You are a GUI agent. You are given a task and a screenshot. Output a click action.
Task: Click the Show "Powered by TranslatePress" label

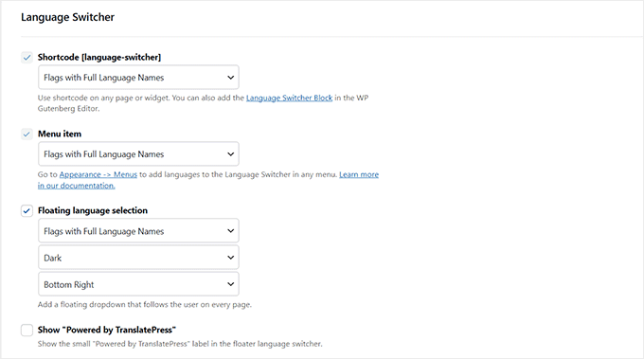107,330
